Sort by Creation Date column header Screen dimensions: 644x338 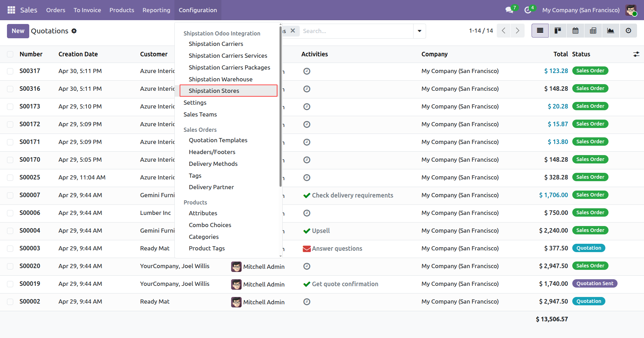[x=78, y=54]
